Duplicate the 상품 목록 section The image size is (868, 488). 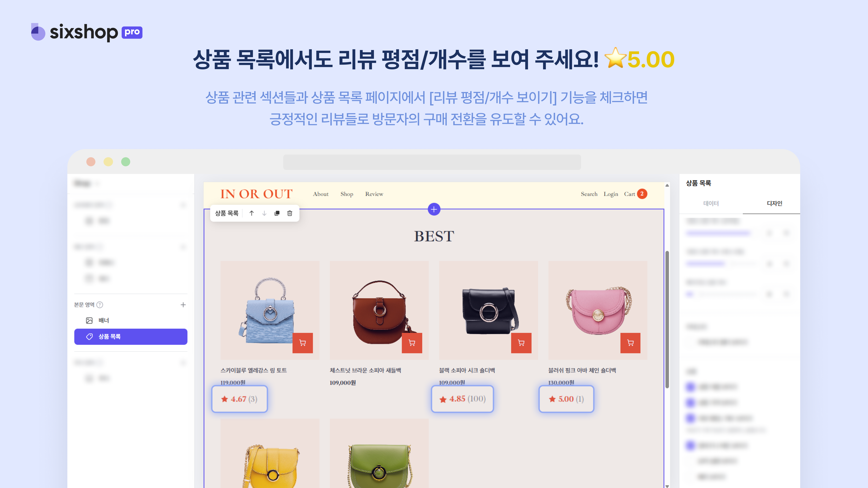click(x=277, y=213)
